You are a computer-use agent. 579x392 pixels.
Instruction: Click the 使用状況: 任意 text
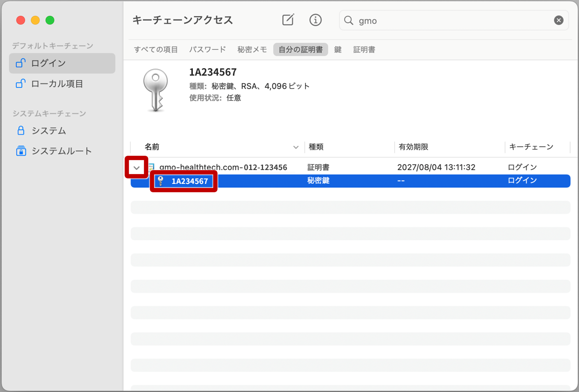(215, 98)
